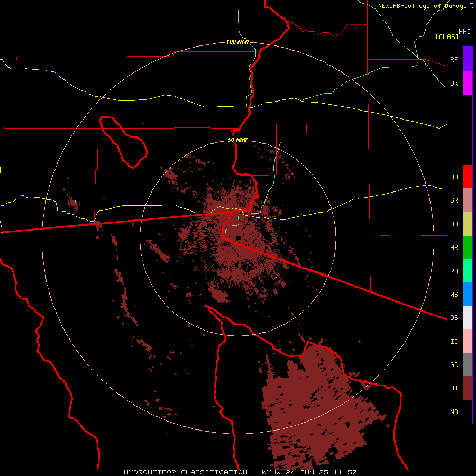The width and height of the screenshot is (476, 476).
Task: Pick the RA light green swatch
Action: pos(467,271)
